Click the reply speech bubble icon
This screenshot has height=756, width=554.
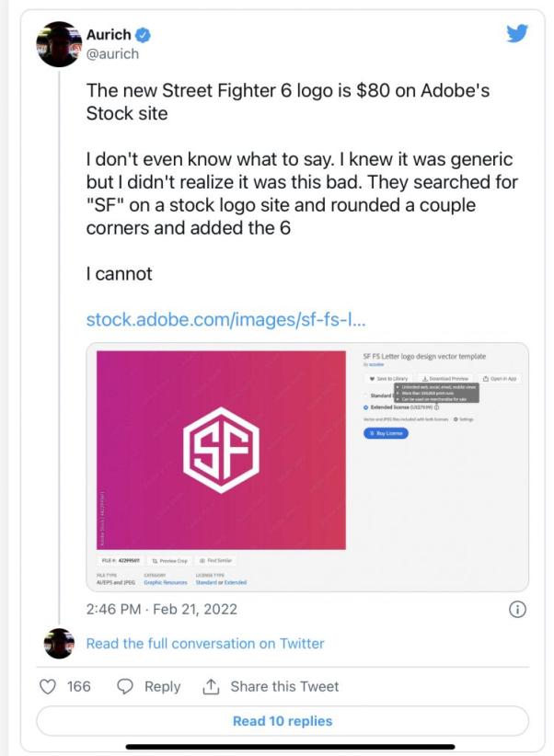click(x=125, y=687)
